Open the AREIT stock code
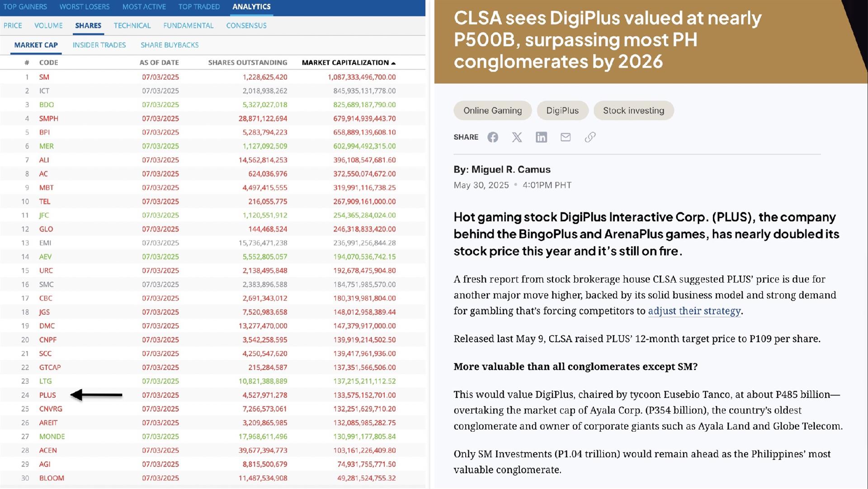 pyautogui.click(x=48, y=423)
